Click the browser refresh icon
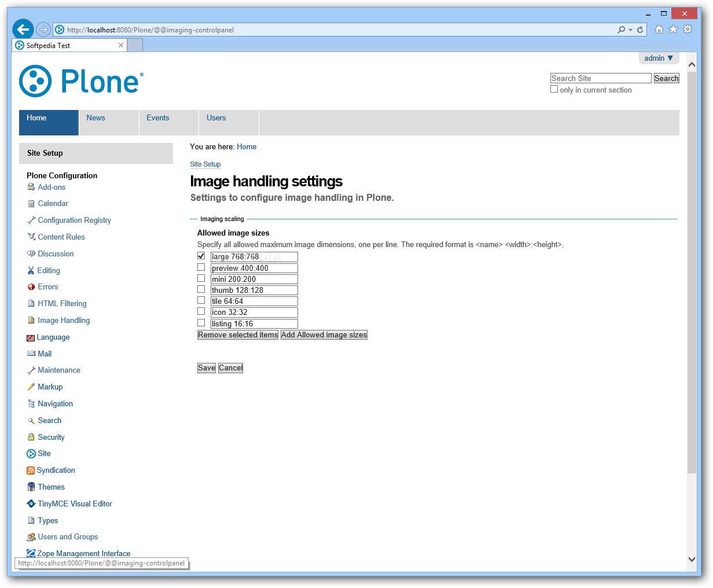 coord(640,30)
